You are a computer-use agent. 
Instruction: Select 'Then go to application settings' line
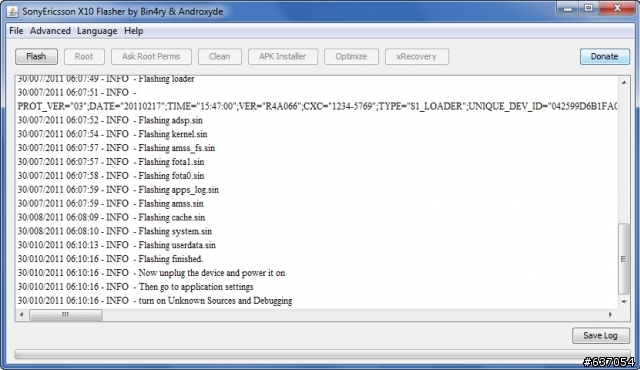pyautogui.click(x=135, y=287)
